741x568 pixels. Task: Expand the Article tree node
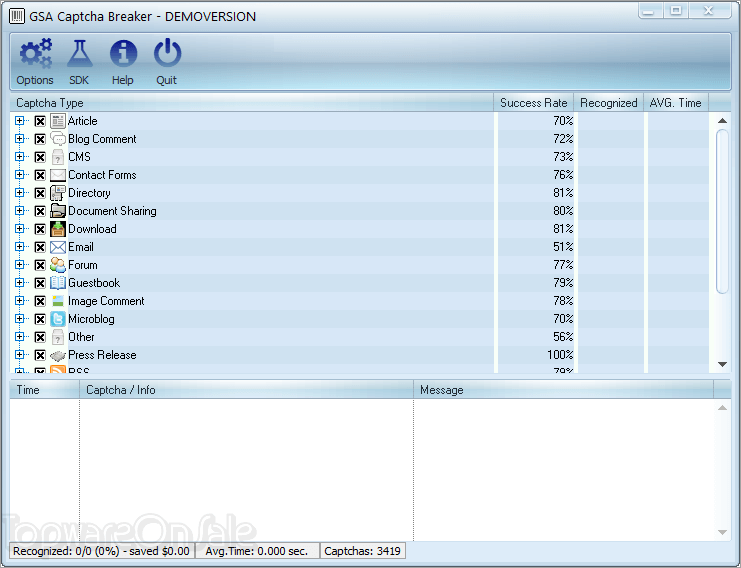coord(19,121)
